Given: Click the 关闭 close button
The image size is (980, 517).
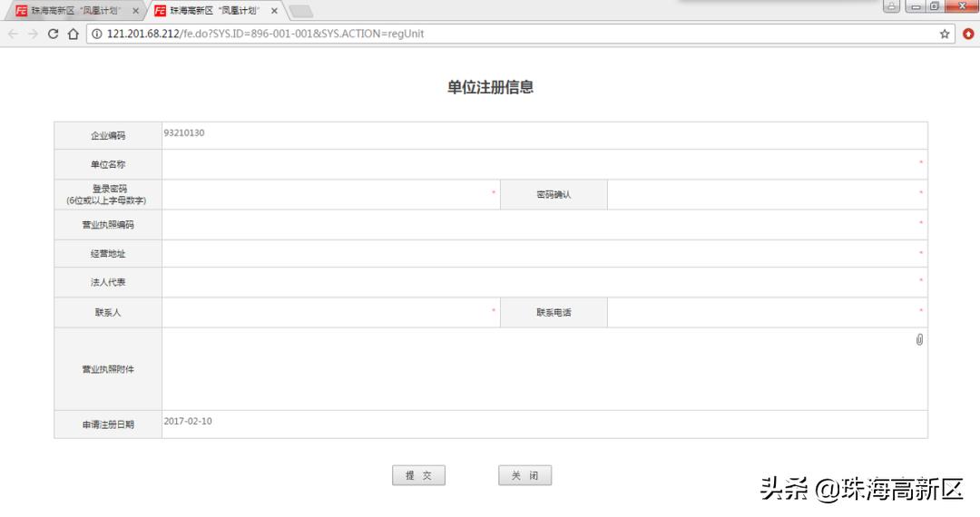Looking at the screenshot, I should point(525,475).
